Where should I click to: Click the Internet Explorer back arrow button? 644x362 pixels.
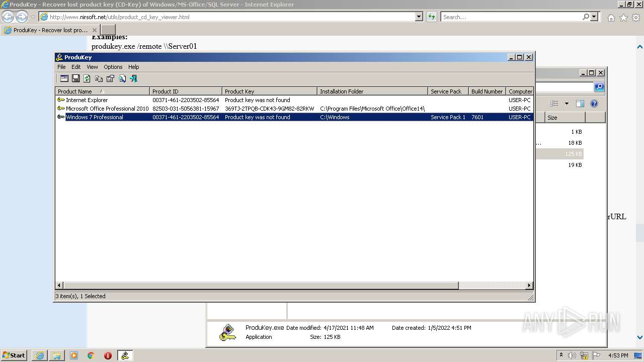(x=8, y=17)
